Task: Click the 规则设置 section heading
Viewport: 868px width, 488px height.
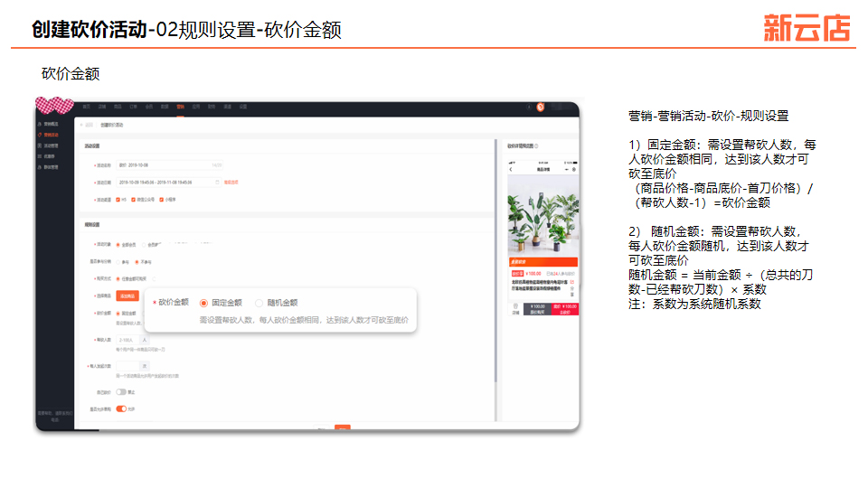Action: click(x=92, y=225)
